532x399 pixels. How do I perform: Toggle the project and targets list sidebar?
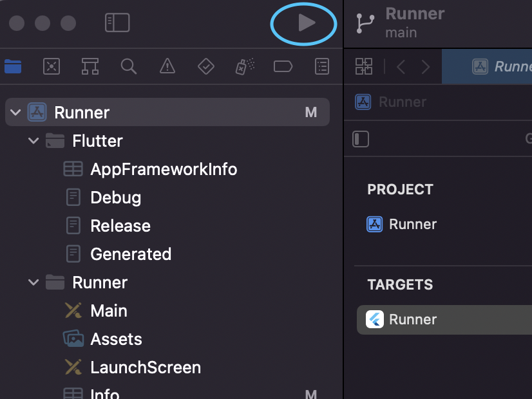(361, 139)
